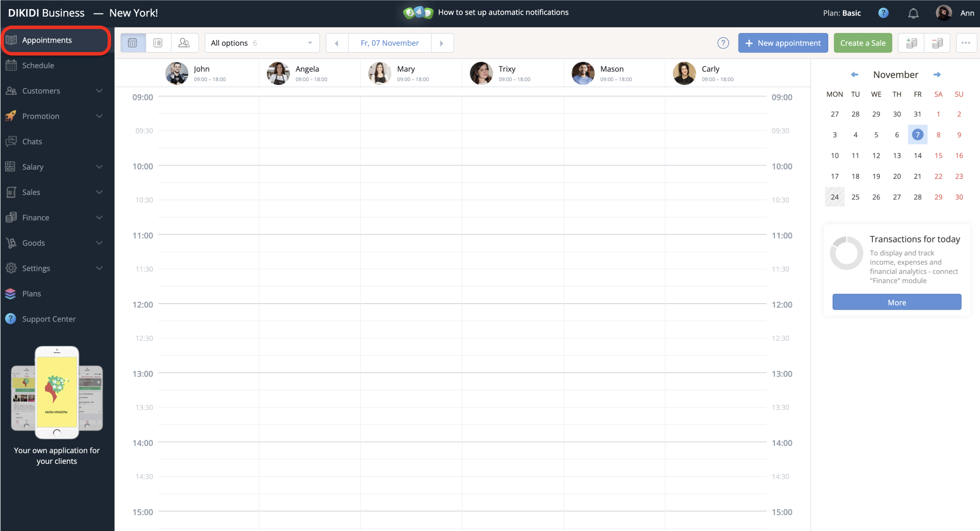Switch to list view icon
Image resolution: width=980 pixels, height=531 pixels.
point(158,43)
